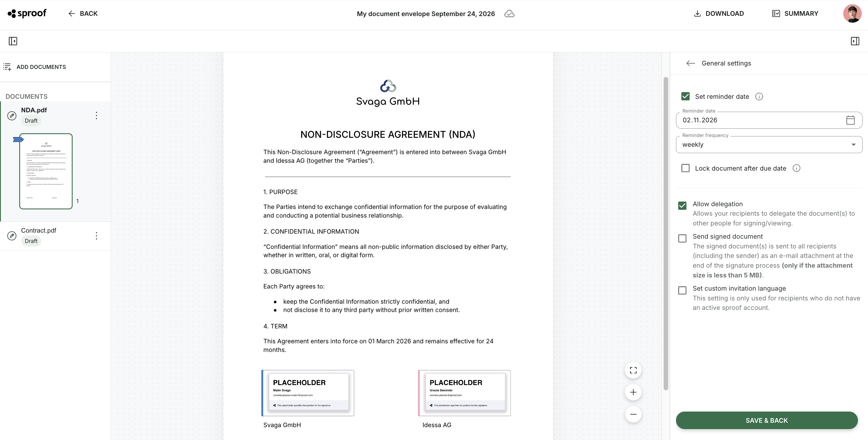This screenshot has height=440, width=868.
Task: Return from General settings via back arrow
Action: tap(690, 63)
